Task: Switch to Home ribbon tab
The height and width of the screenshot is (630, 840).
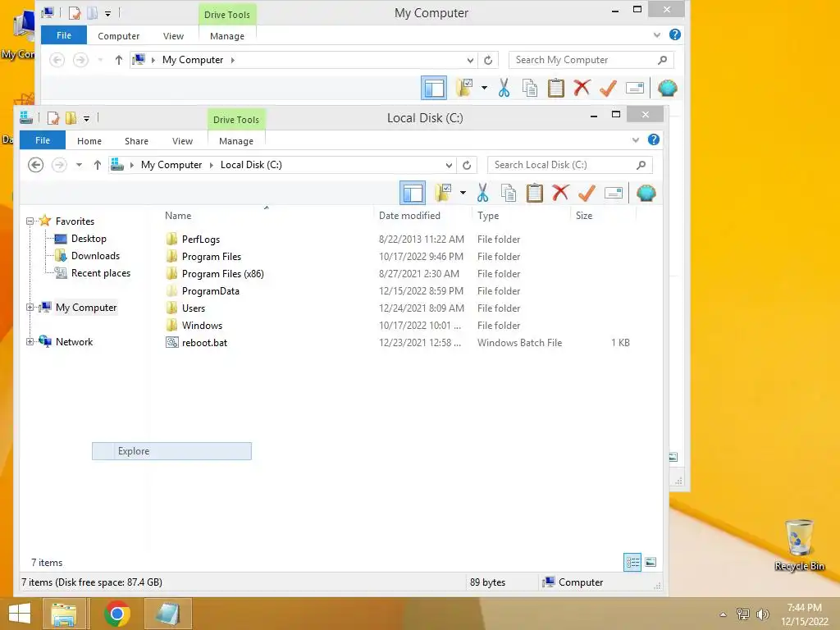Action: 89,141
